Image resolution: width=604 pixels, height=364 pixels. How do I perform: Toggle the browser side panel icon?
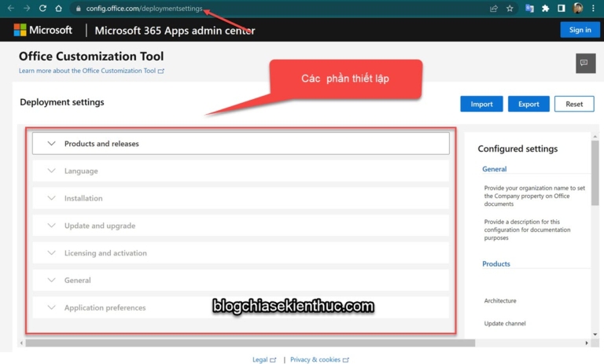562,8
